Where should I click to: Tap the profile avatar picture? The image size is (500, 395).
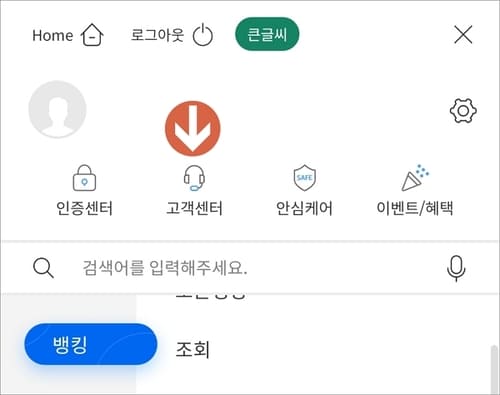click(57, 109)
